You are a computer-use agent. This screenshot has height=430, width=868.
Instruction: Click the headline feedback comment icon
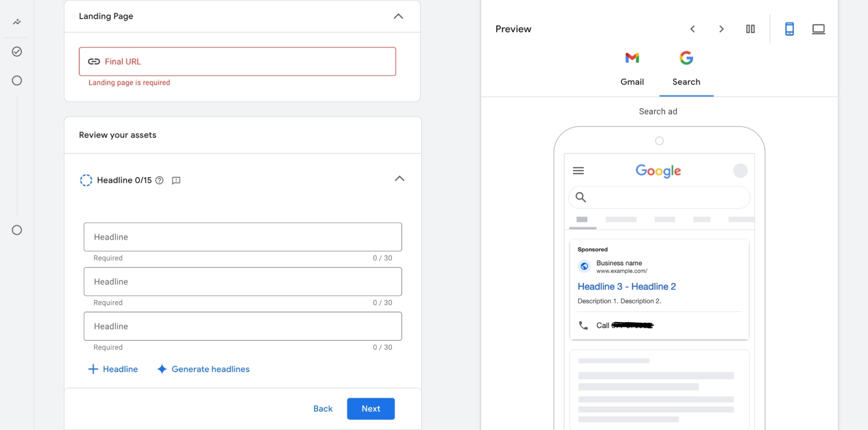pos(176,180)
